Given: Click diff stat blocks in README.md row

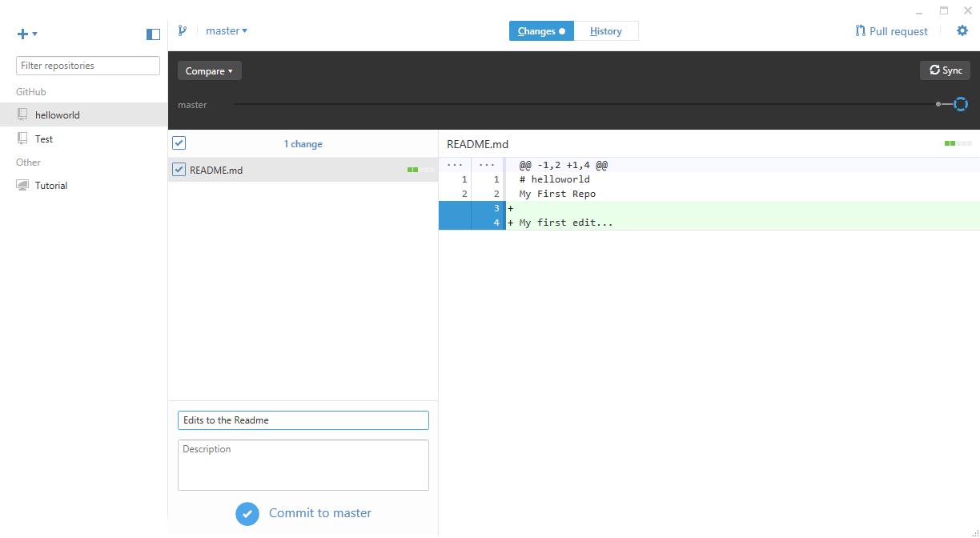Looking at the screenshot, I should click(421, 170).
